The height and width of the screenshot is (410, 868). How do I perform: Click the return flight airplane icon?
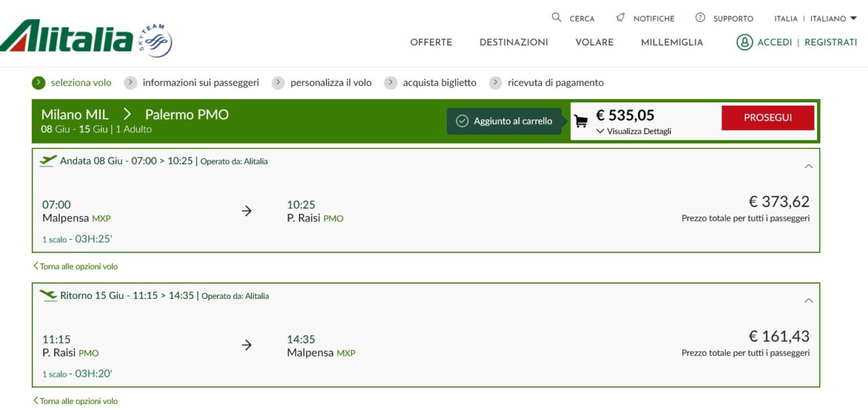click(x=48, y=295)
